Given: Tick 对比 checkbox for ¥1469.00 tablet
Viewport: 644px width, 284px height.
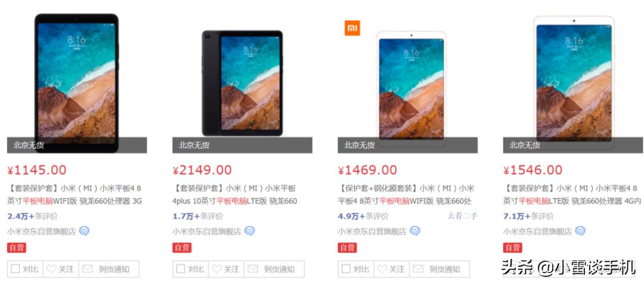Looking at the screenshot, I should point(346,269).
